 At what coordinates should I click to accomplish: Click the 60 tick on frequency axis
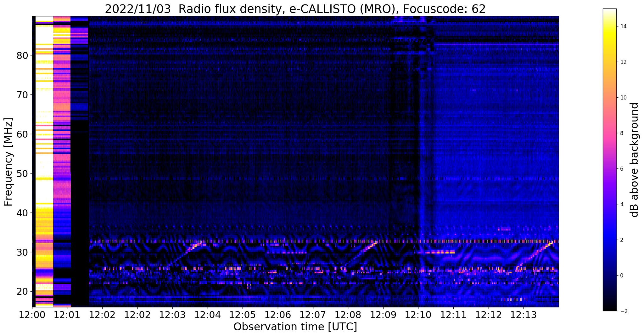click(x=22, y=134)
